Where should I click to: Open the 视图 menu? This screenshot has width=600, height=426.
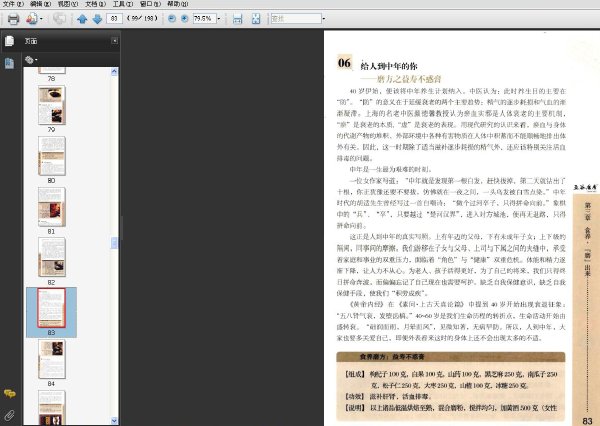68,4
